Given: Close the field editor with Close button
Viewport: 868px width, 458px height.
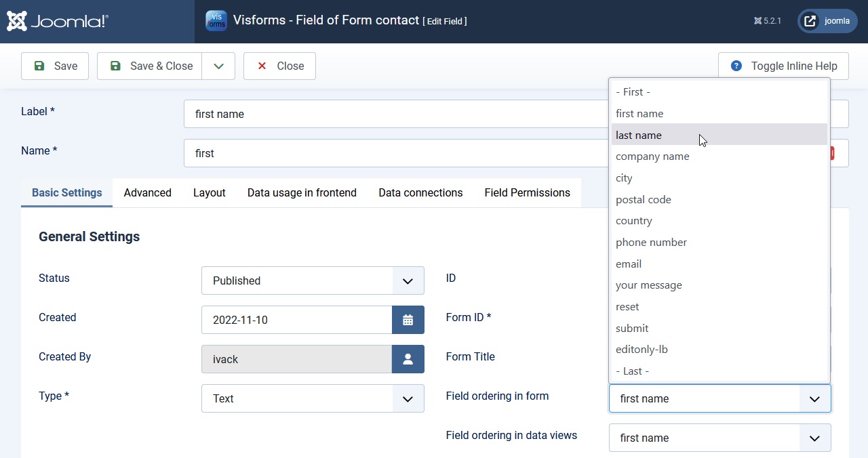Looking at the screenshot, I should 279,66.
